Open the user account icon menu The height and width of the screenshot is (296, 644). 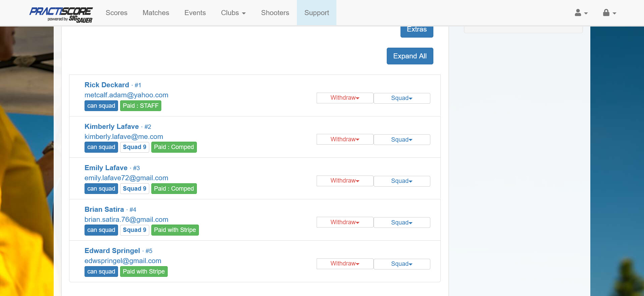[581, 13]
